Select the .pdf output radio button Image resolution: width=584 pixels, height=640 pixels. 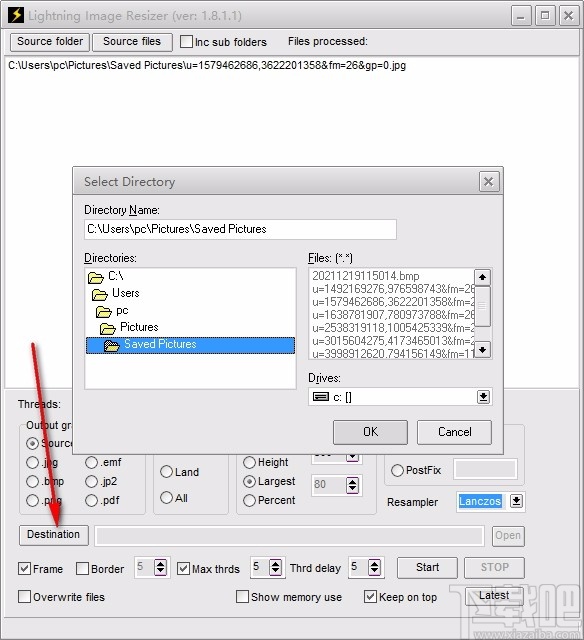(x=91, y=500)
